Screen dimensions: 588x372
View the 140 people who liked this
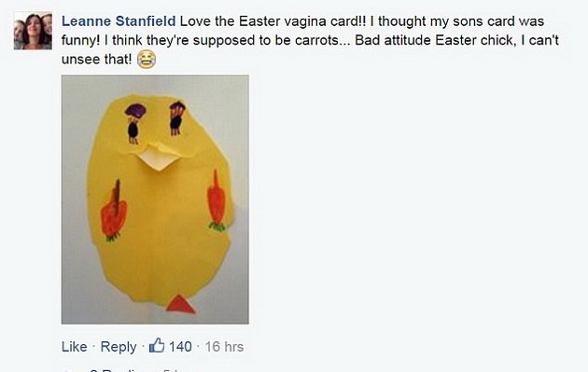tap(180, 347)
